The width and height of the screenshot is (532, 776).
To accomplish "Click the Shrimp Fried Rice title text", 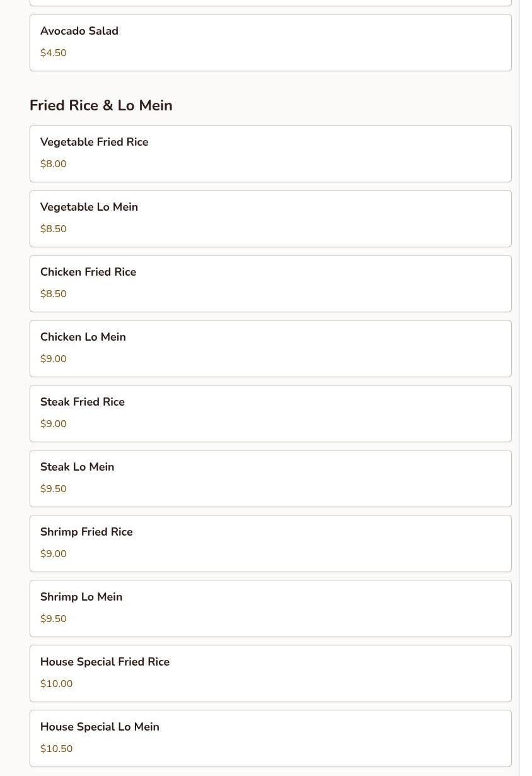I will 86,532.
